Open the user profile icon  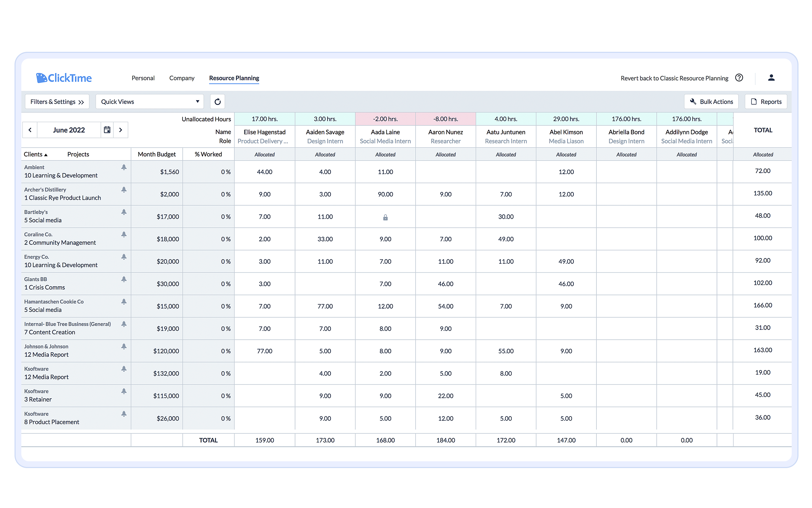click(x=771, y=78)
